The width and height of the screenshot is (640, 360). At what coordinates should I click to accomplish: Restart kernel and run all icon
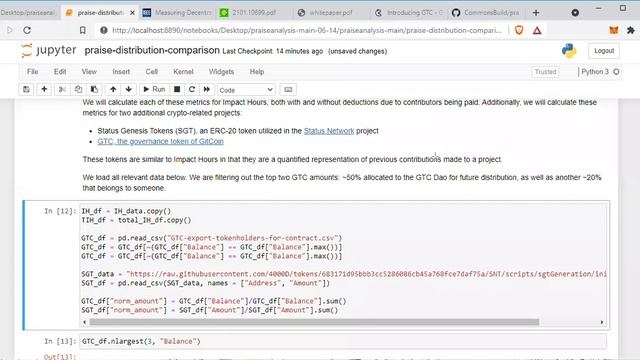[207, 89]
